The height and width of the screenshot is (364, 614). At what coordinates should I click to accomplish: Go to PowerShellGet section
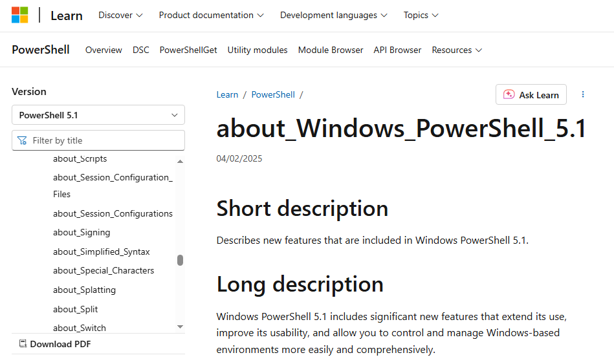click(x=188, y=50)
